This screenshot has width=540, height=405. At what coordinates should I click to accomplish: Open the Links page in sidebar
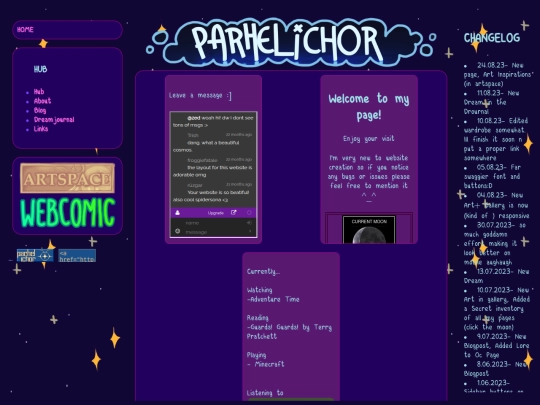click(41, 129)
